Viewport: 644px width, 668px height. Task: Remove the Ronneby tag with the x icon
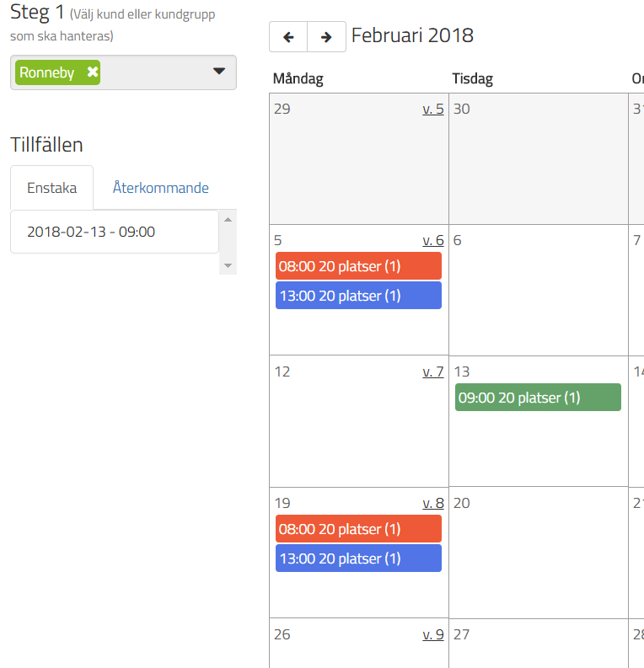[93, 72]
